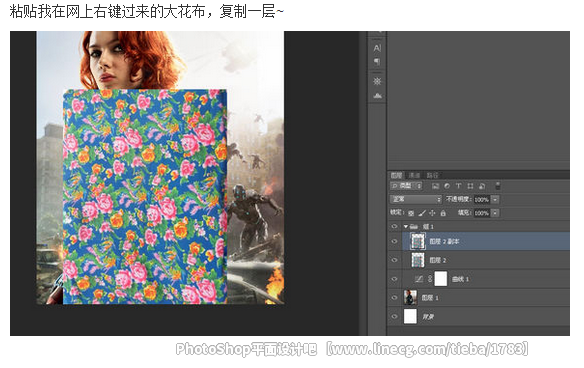The width and height of the screenshot is (584, 368).
Task: Select group name '组 1'
Action: tap(428, 226)
